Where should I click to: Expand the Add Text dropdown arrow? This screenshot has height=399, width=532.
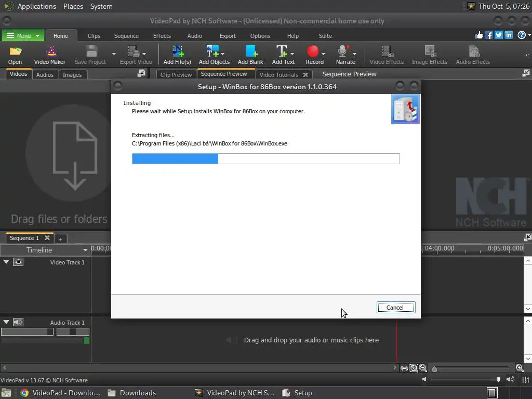tap(292, 54)
